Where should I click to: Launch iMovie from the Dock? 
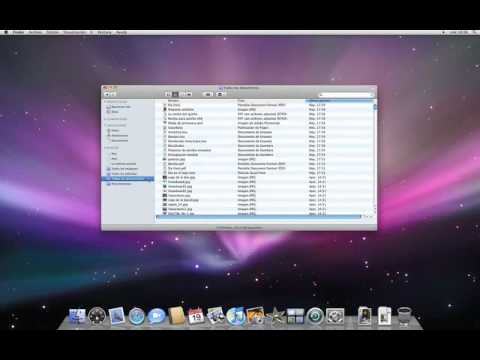[276, 316]
